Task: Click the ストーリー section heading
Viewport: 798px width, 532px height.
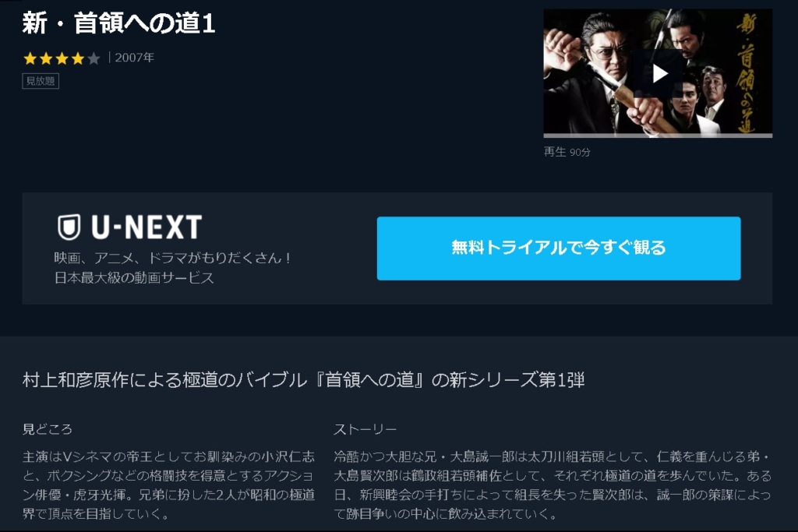Action: click(365, 429)
